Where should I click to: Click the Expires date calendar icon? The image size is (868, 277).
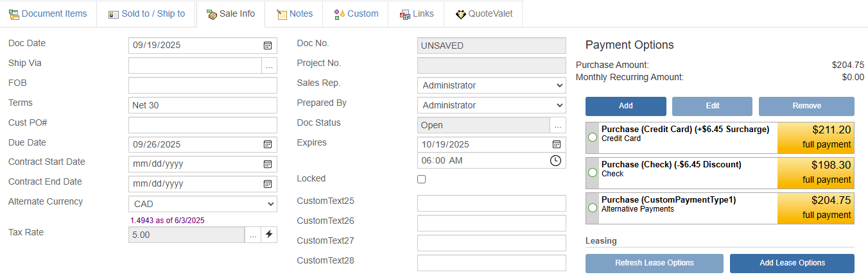[557, 144]
